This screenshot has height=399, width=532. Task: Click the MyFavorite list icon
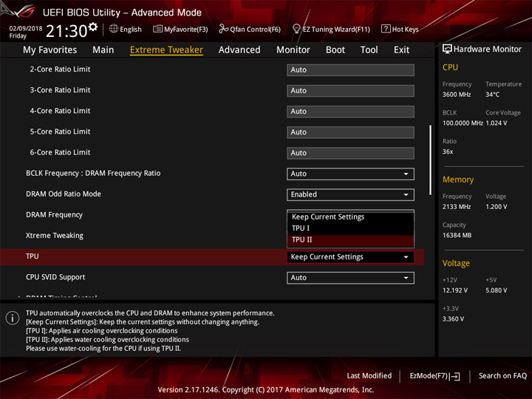[157, 29]
